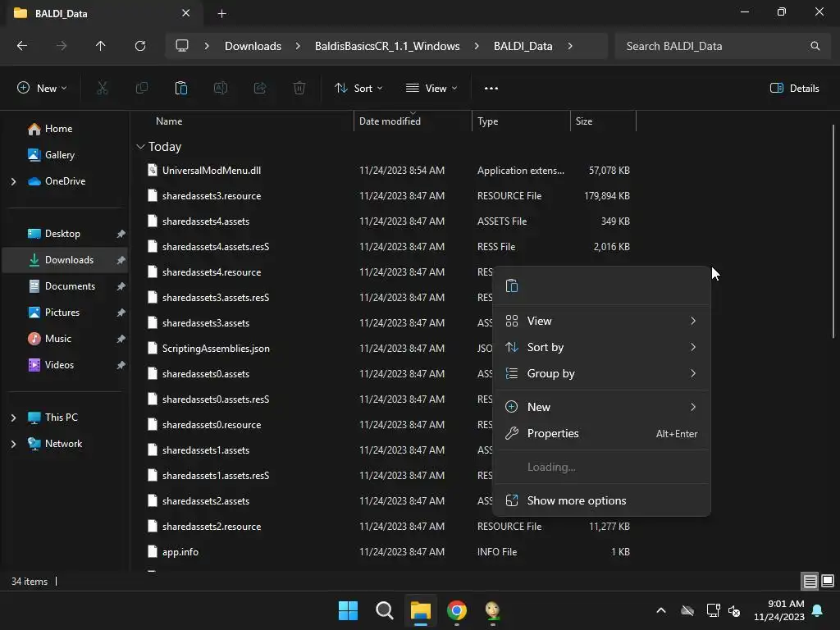Select ScriptingAssemblies.json file
The width and height of the screenshot is (840, 630).
pyautogui.click(x=216, y=348)
